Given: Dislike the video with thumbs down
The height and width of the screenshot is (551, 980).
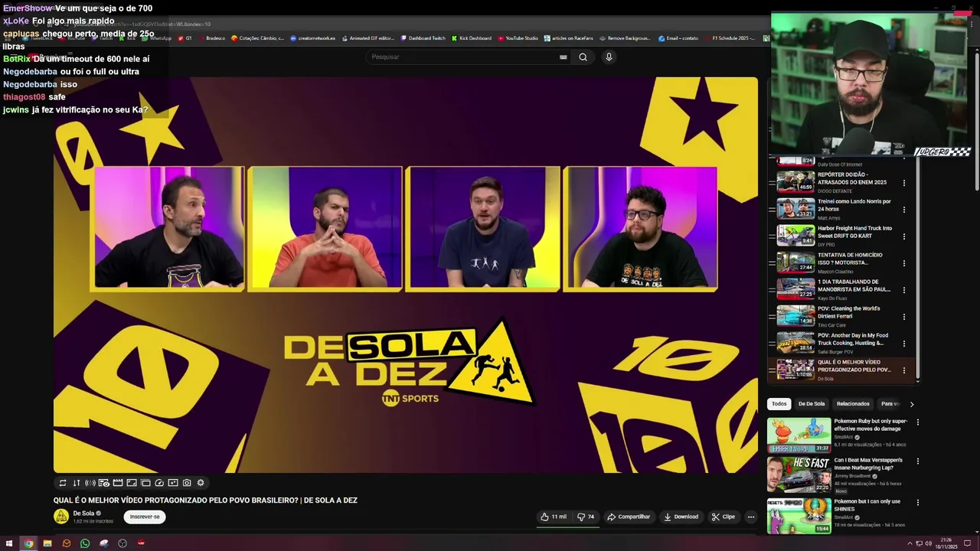Looking at the screenshot, I should tap(586, 517).
